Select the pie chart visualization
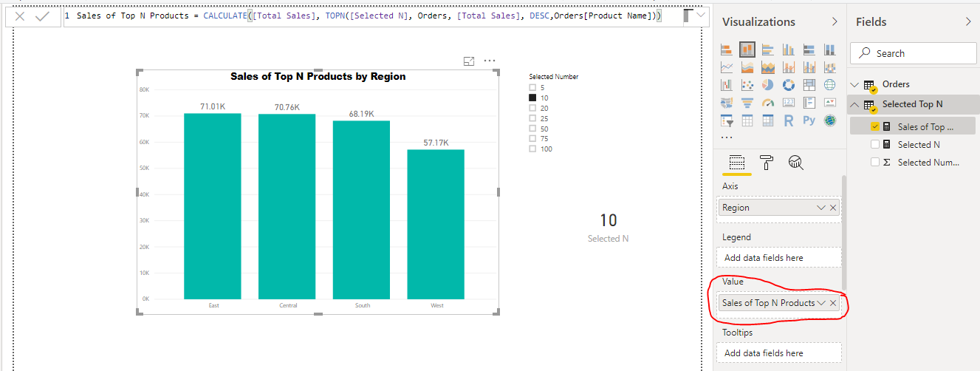The image size is (980, 371). tap(768, 85)
